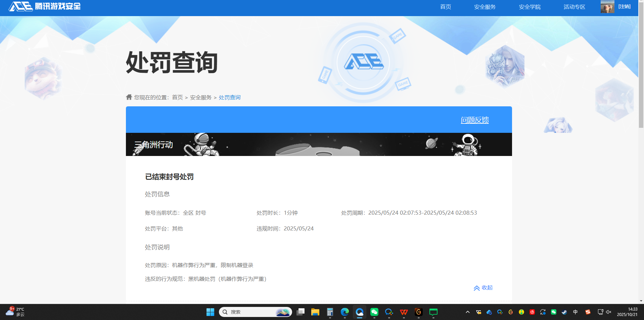Viewport: 644px width, 320px height.
Task: Toggle Chinese/English input with the 中 indicator
Action: coord(575,312)
